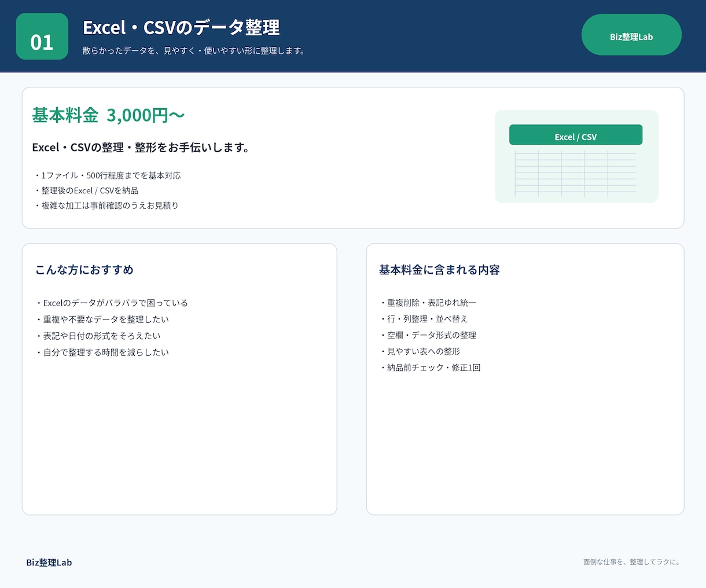Click the 01 number badge
This screenshot has height=588, width=706.
42,36
